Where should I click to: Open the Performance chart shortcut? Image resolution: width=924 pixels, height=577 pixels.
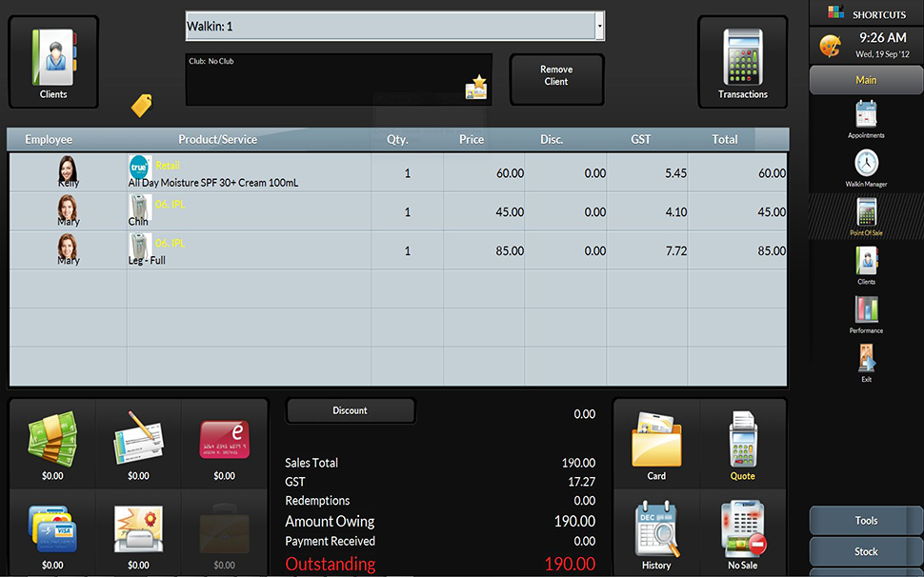click(x=866, y=314)
